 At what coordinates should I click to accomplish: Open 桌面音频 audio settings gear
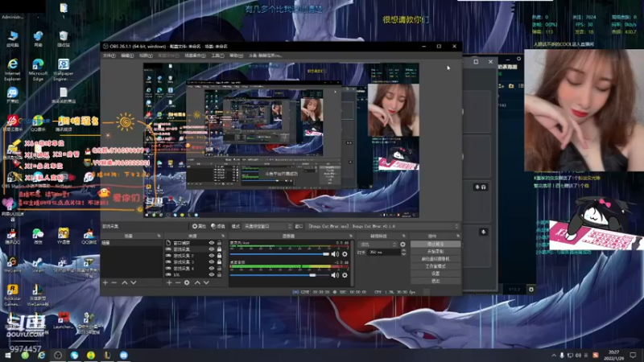click(x=345, y=275)
